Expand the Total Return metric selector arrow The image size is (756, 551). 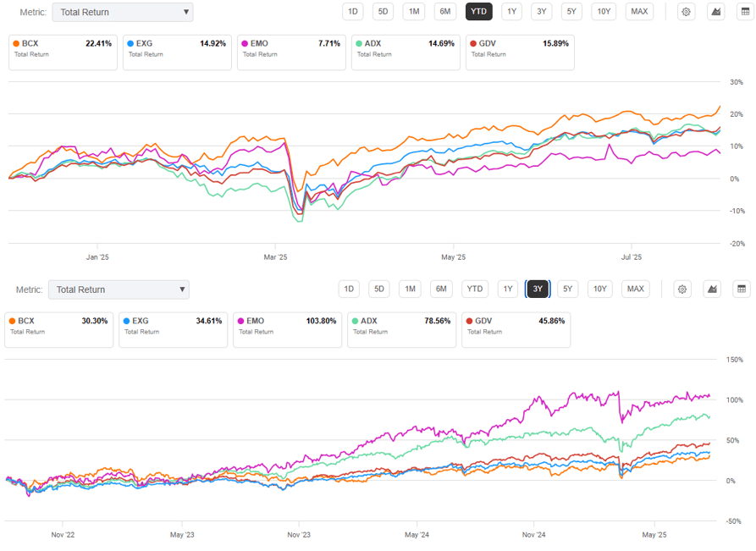point(185,12)
